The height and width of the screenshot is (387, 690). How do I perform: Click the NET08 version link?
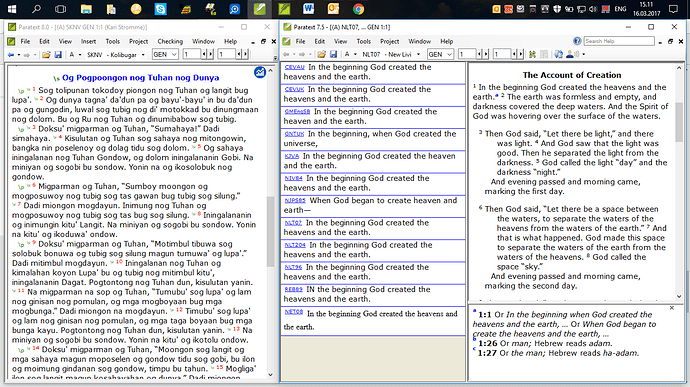294,312
